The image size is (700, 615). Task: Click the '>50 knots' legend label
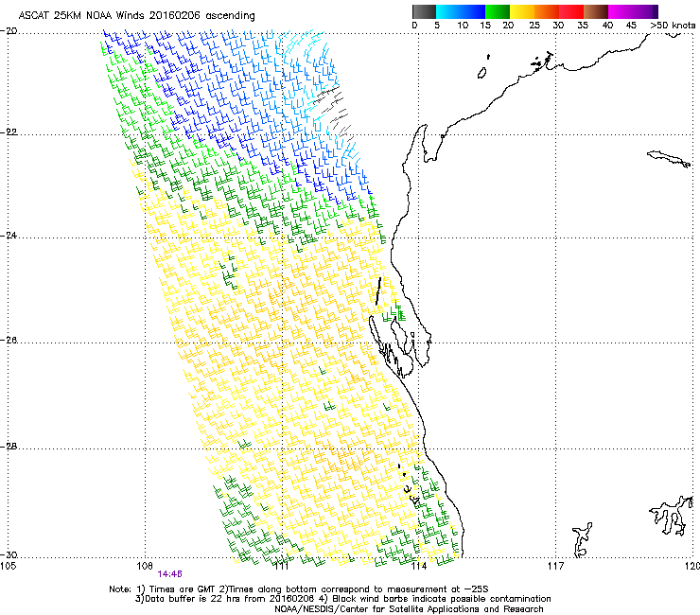coord(673,26)
